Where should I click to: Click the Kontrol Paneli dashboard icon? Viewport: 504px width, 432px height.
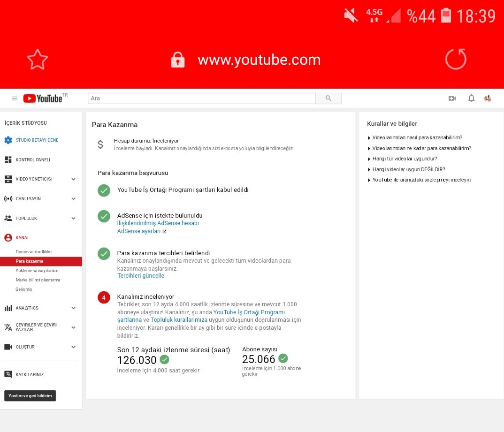(x=8, y=159)
